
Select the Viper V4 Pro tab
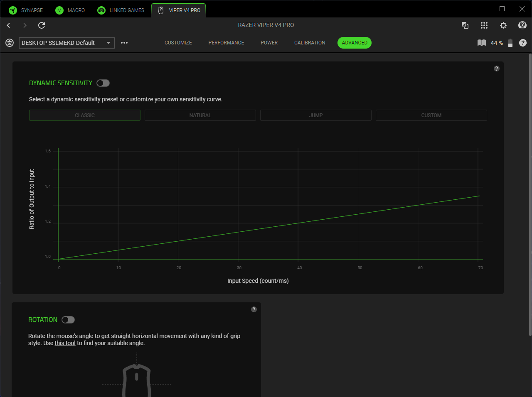coord(179,10)
